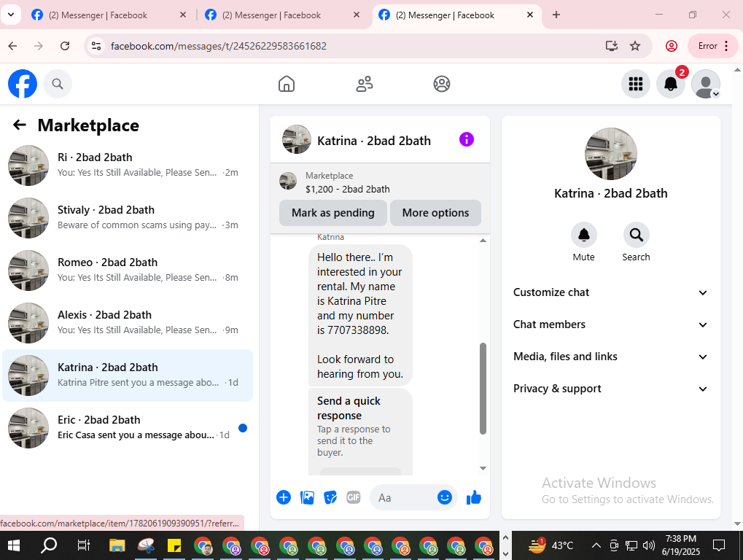The height and width of the screenshot is (560, 743).
Task: Open the Facebook menu grid icon
Action: 635,84
